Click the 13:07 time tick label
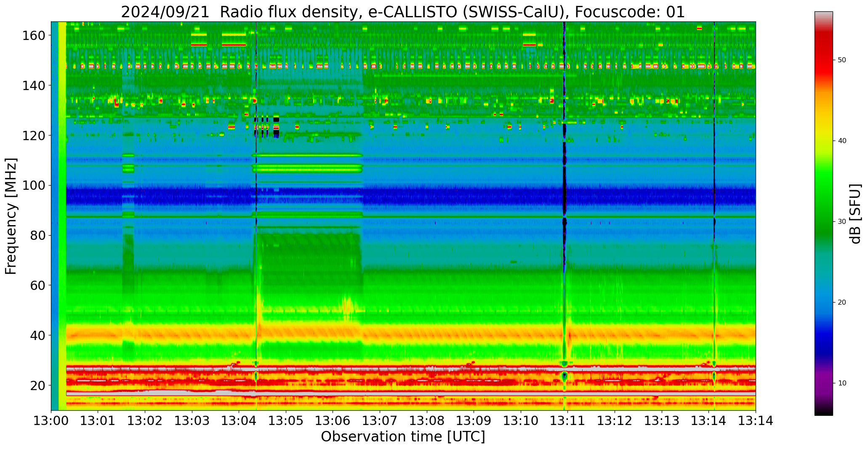This screenshot has width=868, height=449. [x=380, y=421]
